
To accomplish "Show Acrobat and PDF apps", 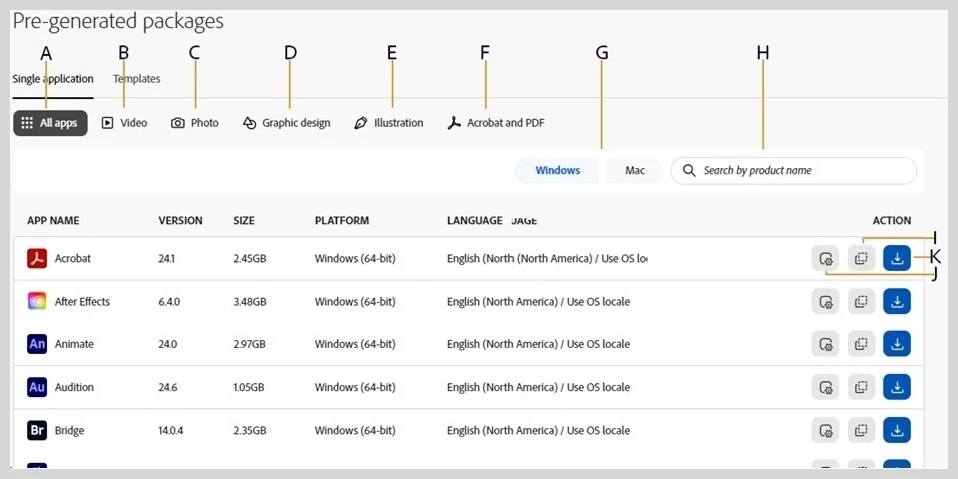I will pos(495,123).
